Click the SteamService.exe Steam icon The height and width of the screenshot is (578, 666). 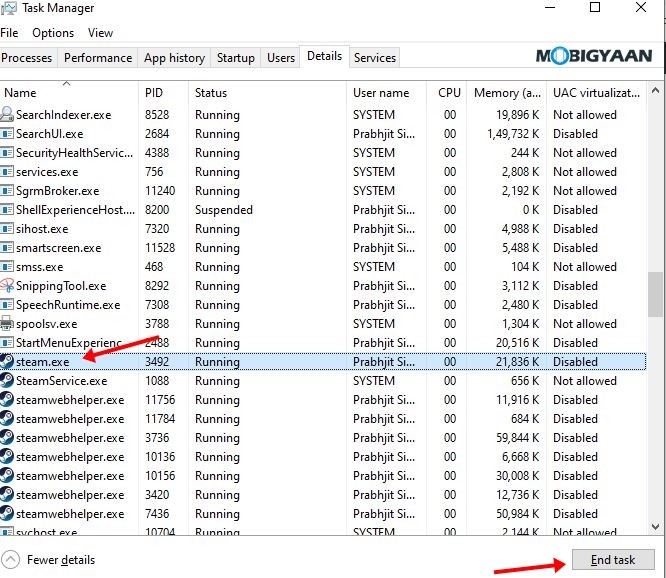tap(7, 381)
